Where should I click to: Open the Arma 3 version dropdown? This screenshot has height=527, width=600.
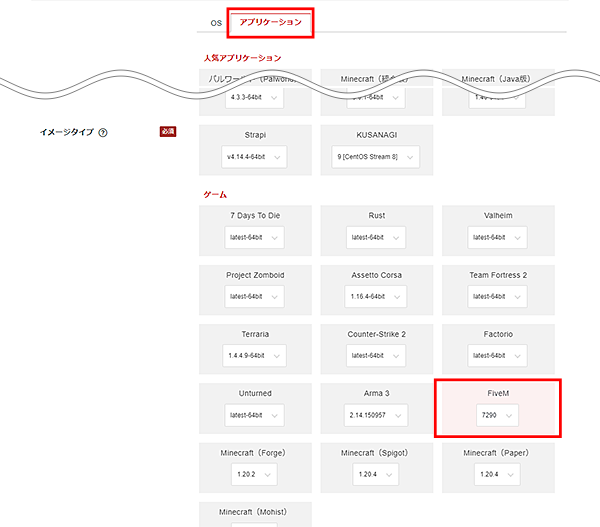(376, 415)
